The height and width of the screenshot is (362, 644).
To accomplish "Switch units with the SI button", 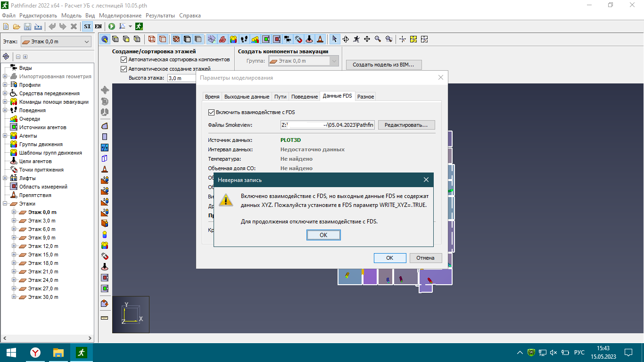I will pos(87,26).
